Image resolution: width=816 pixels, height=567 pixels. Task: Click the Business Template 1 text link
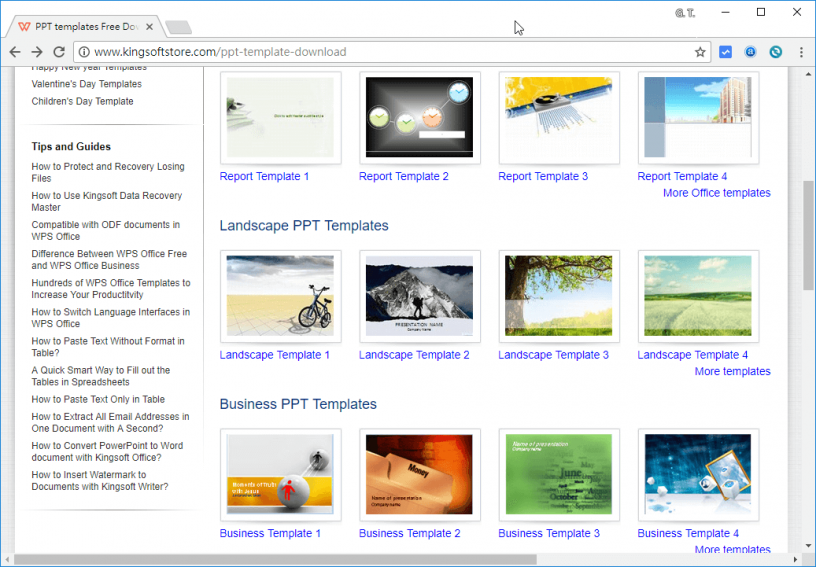click(270, 533)
